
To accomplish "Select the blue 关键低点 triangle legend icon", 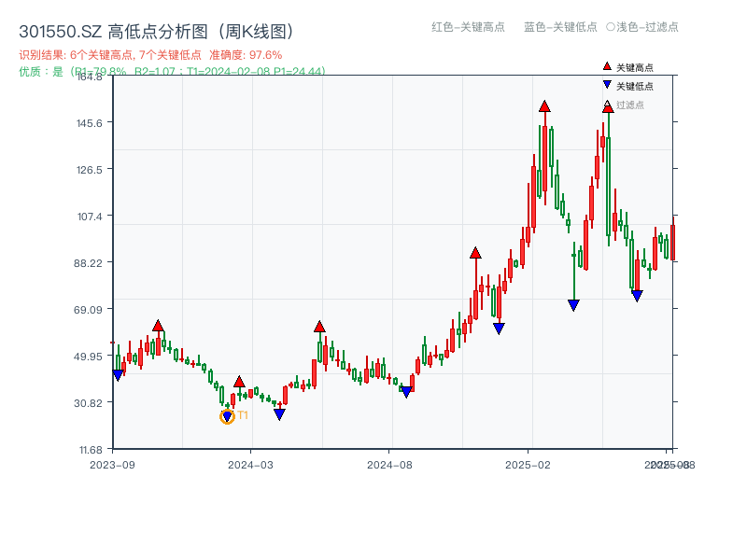I will coord(606,86).
